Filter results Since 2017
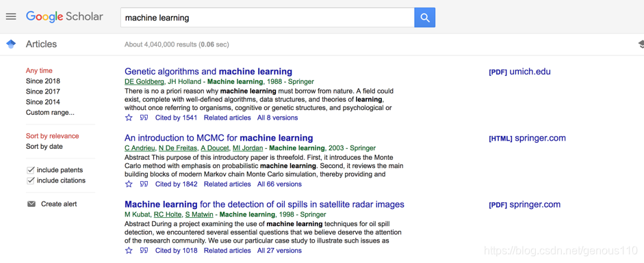 [x=42, y=92]
